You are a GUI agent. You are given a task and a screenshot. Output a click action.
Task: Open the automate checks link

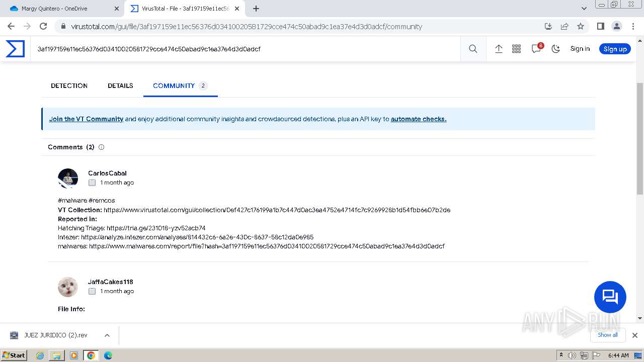point(419,119)
